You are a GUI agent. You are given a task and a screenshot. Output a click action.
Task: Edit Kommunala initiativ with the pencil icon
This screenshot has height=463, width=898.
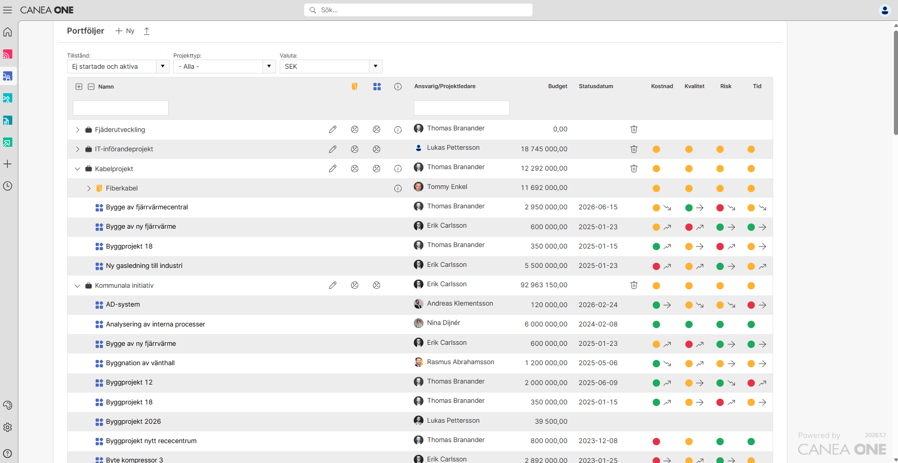click(x=333, y=285)
